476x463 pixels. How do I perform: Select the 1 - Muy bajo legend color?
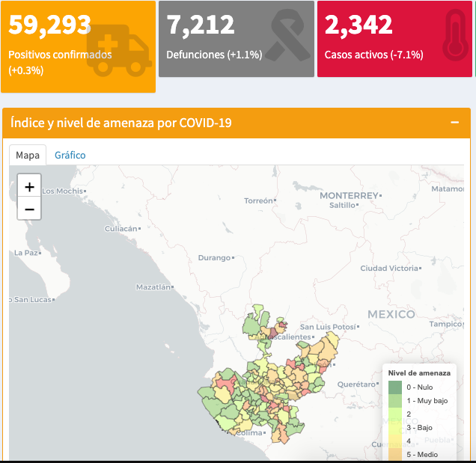pyautogui.click(x=395, y=401)
